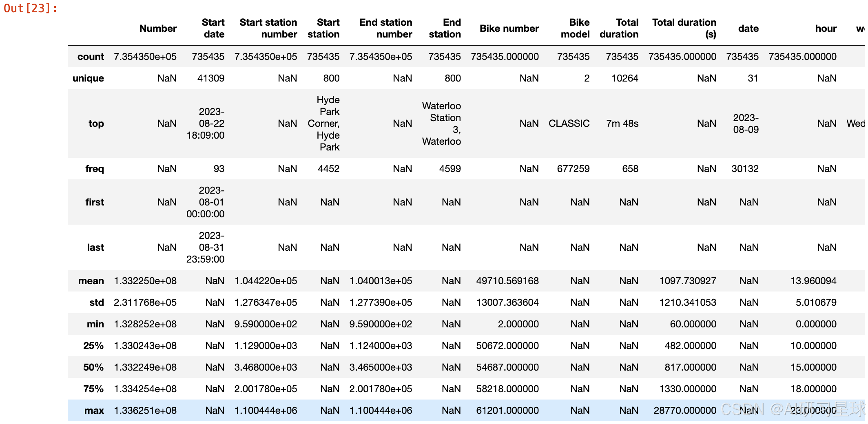Click the mean hour value 13.960094
This screenshot has width=868, height=424.
pyautogui.click(x=813, y=281)
